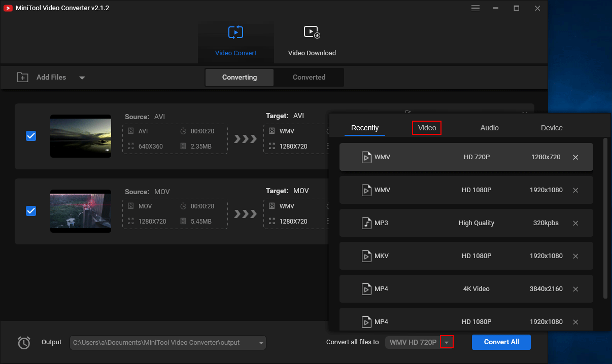Click the MOV source resolution icon
The width and height of the screenshot is (612, 364).
click(131, 222)
